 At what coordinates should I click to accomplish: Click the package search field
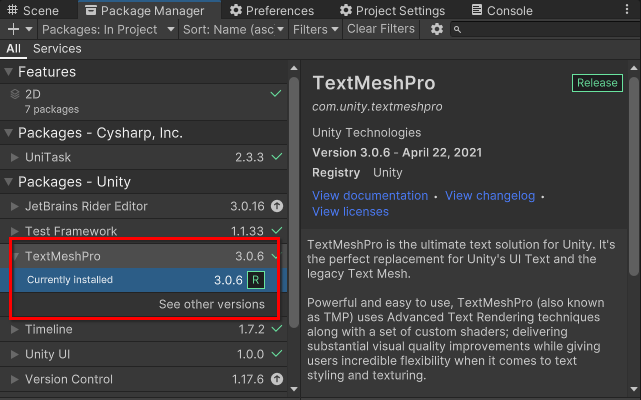(545, 30)
